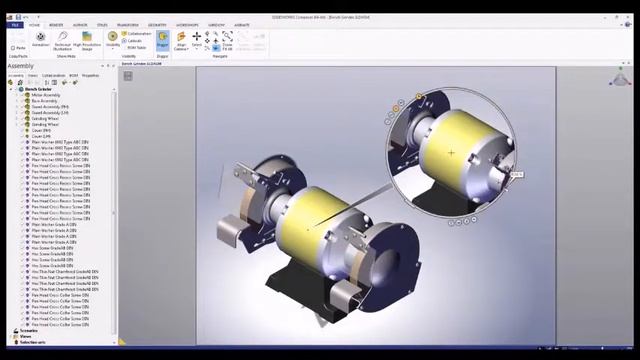
Task: Click the Select tool cross-arrows icon in Navigate group
Action: pos(196,36)
